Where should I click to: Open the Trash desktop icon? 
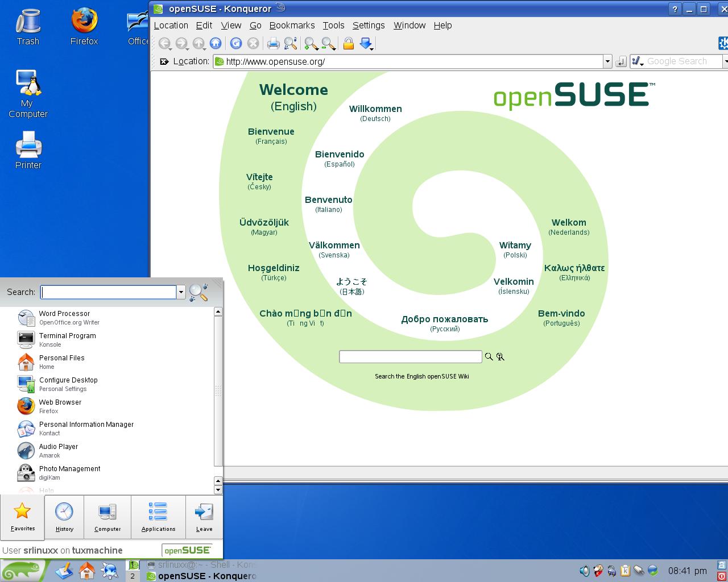click(x=28, y=26)
